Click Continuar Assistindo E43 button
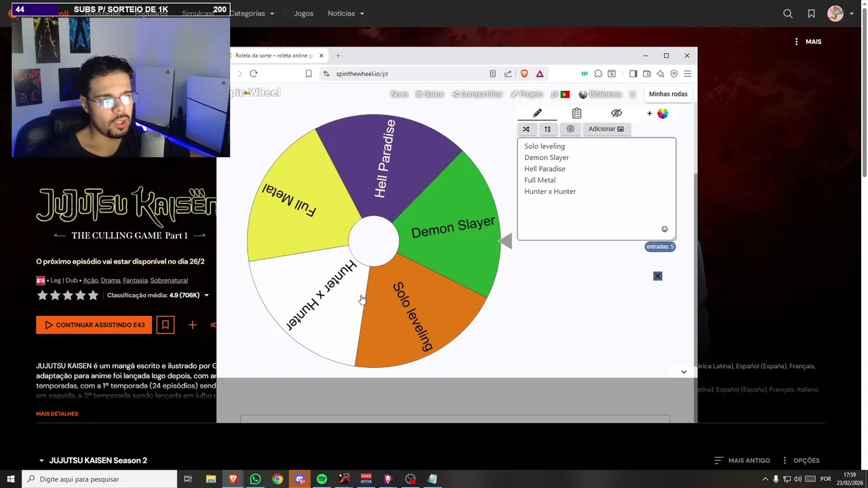This screenshot has width=868, height=488. [x=94, y=325]
